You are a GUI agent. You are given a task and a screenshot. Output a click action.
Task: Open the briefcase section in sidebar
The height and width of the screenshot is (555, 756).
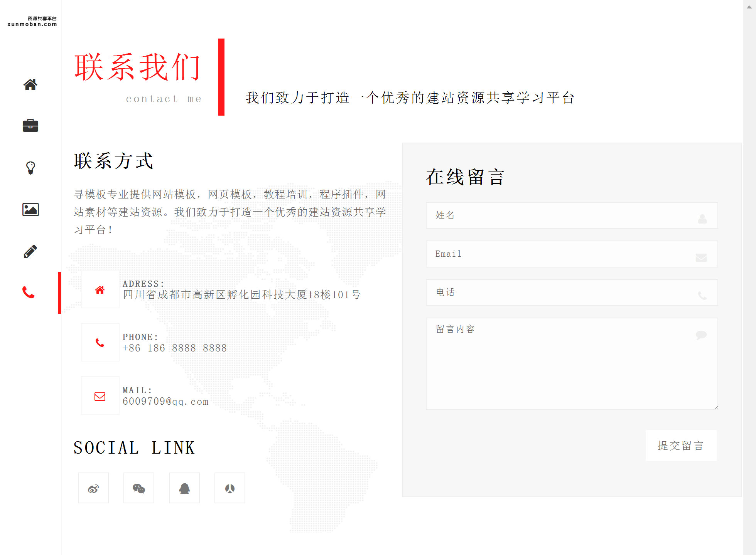(30, 126)
